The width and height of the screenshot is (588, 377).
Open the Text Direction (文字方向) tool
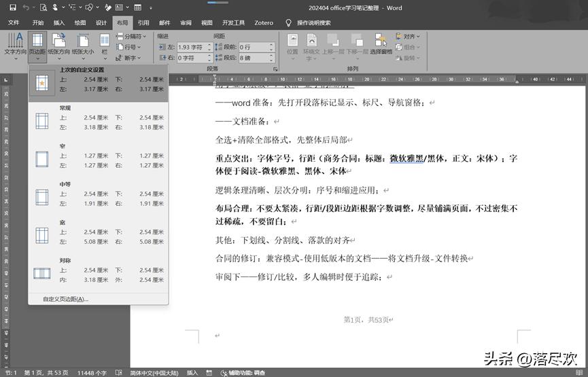15,45
